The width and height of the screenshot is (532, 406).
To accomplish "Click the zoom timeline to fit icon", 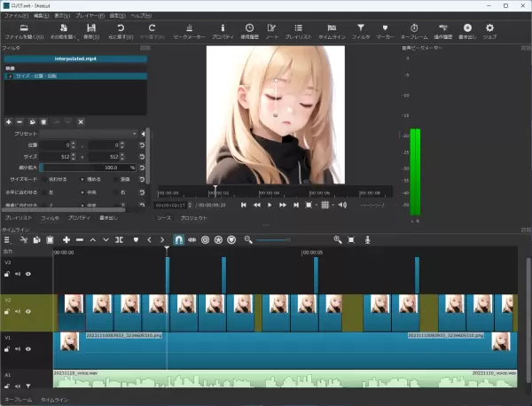I will pyautogui.click(x=351, y=240).
